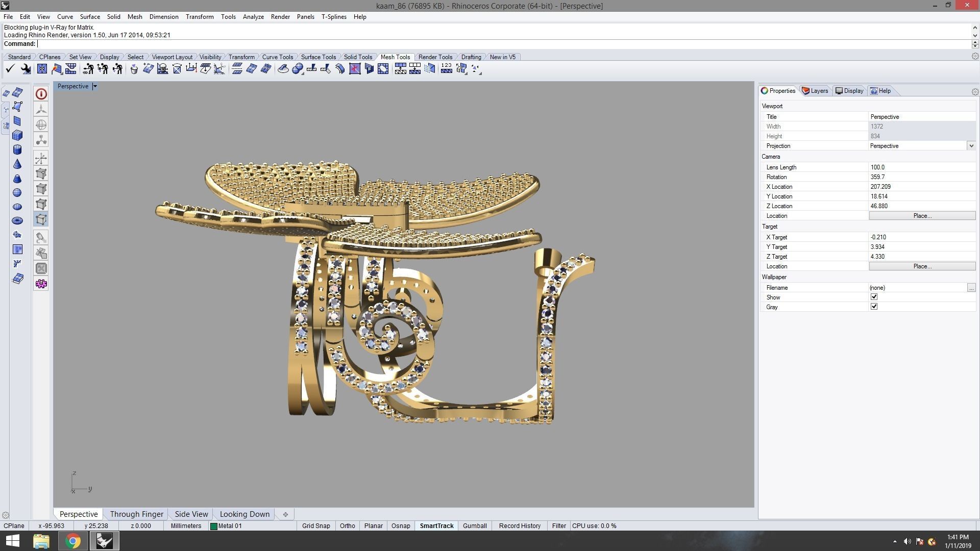
Task: Toggle Gumball in status bar
Action: (x=475, y=526)
